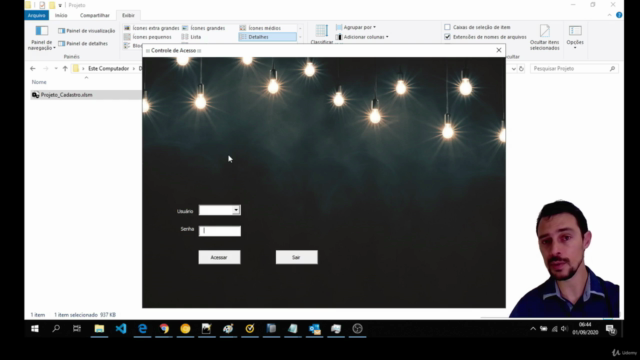Open the Adicionar colunas dropdown
Viewport: 640px width, 360px height.
362,37
